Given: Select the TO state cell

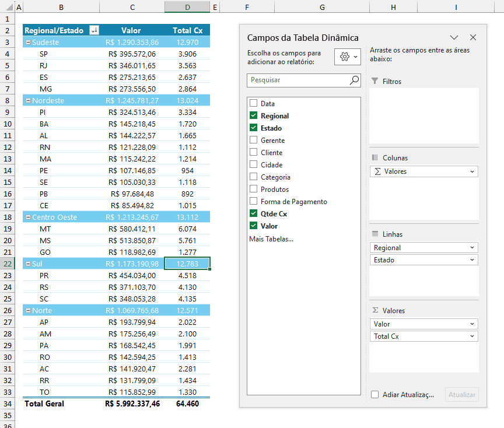Looking at the screenshot, I should click(x=61, y=392).
